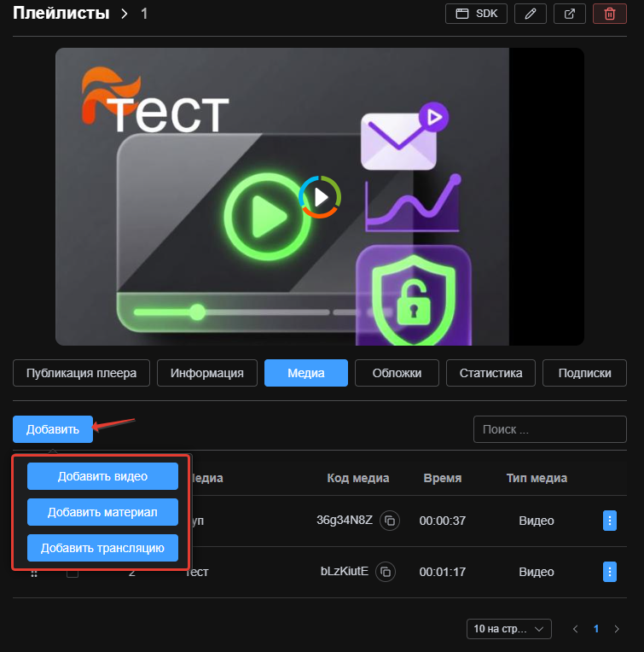644x652 pixels.
Task: Click the Добавить button
Action: 53,429
